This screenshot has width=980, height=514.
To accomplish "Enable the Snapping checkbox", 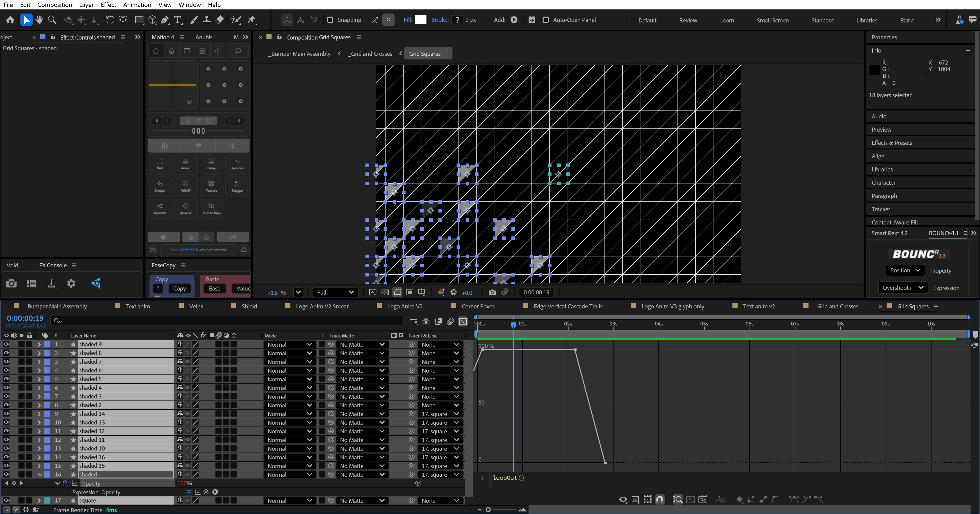I will pyautogui.click(x=330, y=20).
